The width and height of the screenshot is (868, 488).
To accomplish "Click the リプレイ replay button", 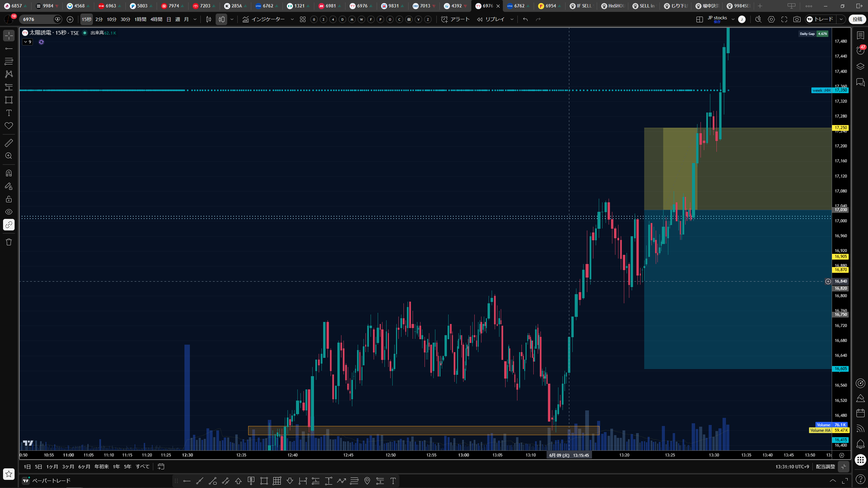I will (x=491, y=19).
